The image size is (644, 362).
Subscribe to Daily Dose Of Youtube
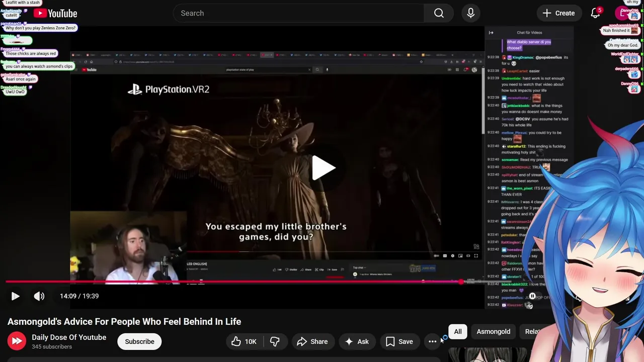(x=139, y=341)
